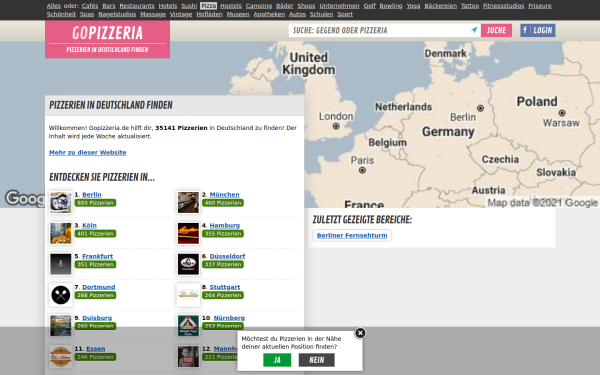Select Bäckereien category in top menu
The image size is (600, 375).
pyautogui.click(x=440, y=6)
